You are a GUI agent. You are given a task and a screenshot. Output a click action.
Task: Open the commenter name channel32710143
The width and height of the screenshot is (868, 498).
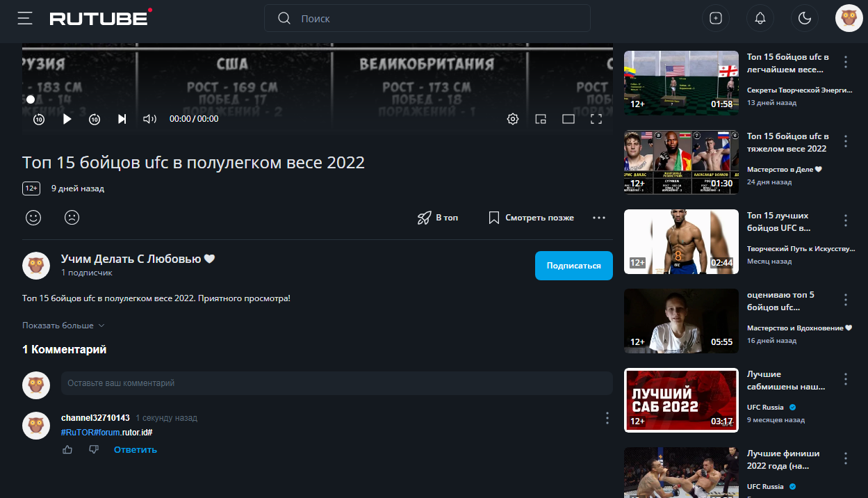click(95, 418)
